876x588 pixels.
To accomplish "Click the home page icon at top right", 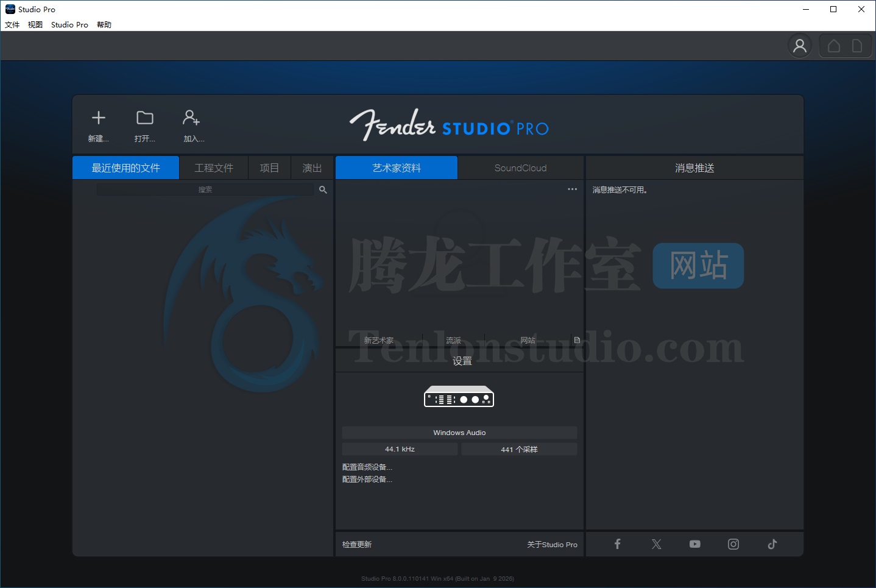I will click(x=834, y=46).
